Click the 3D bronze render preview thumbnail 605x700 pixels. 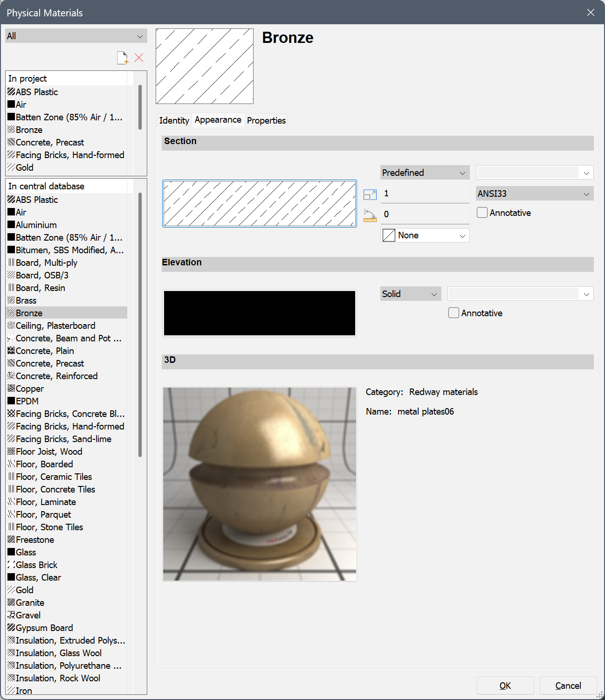[260, 484]
